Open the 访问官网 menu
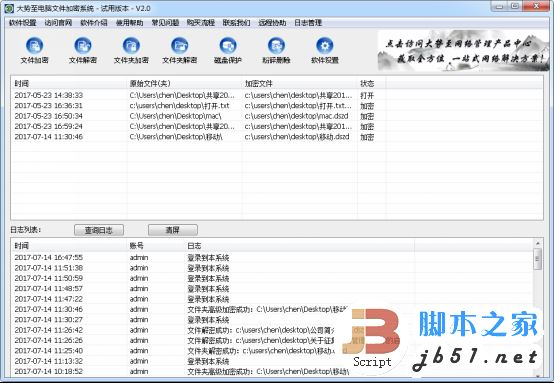Screen dimensions: 554x383 pyautogui.click(x=58, y=23)
